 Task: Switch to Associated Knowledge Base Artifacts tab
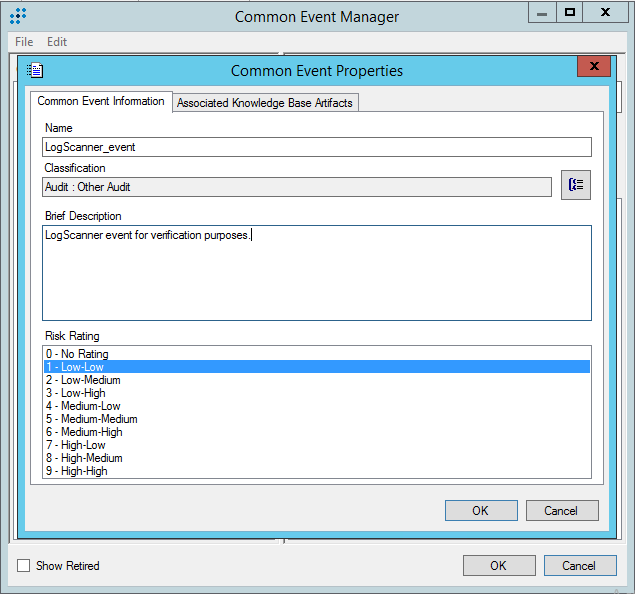(264, 103)
